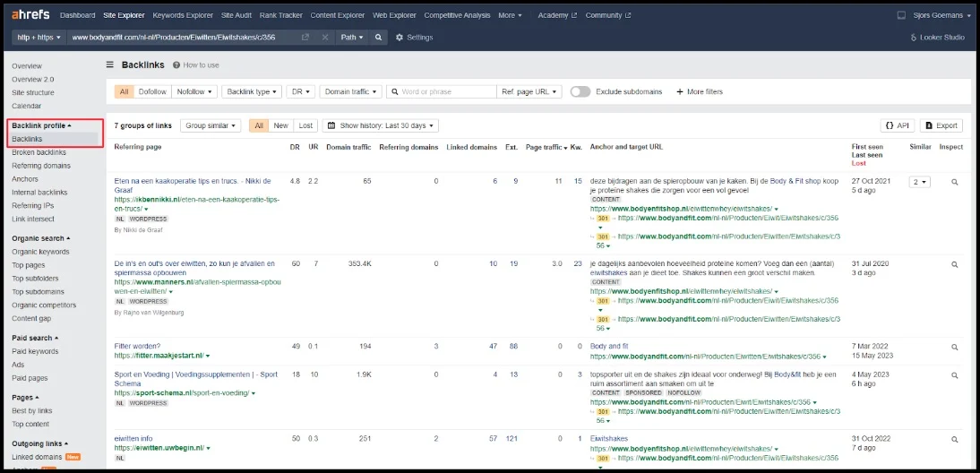Image resolution: width=980 pixels, height=473 pixels.
Task: Collapse the Pages sidebar section
Action: click(x=26, y=398)
